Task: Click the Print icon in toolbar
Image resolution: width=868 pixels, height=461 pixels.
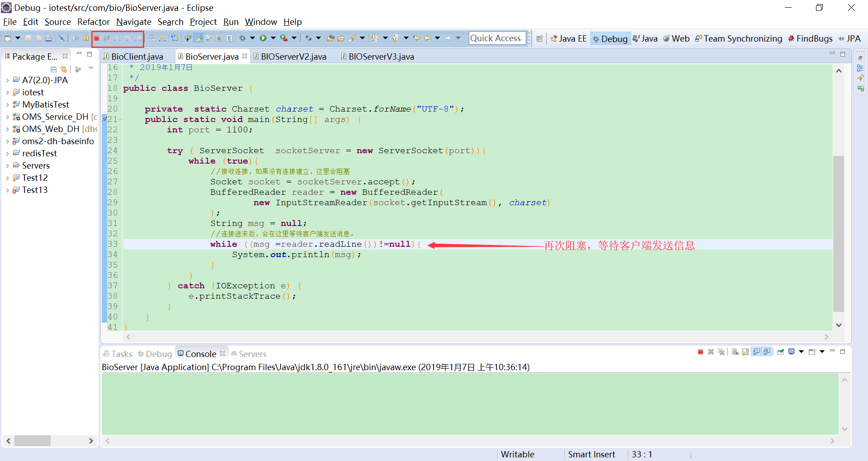Action: coord(48,38)
